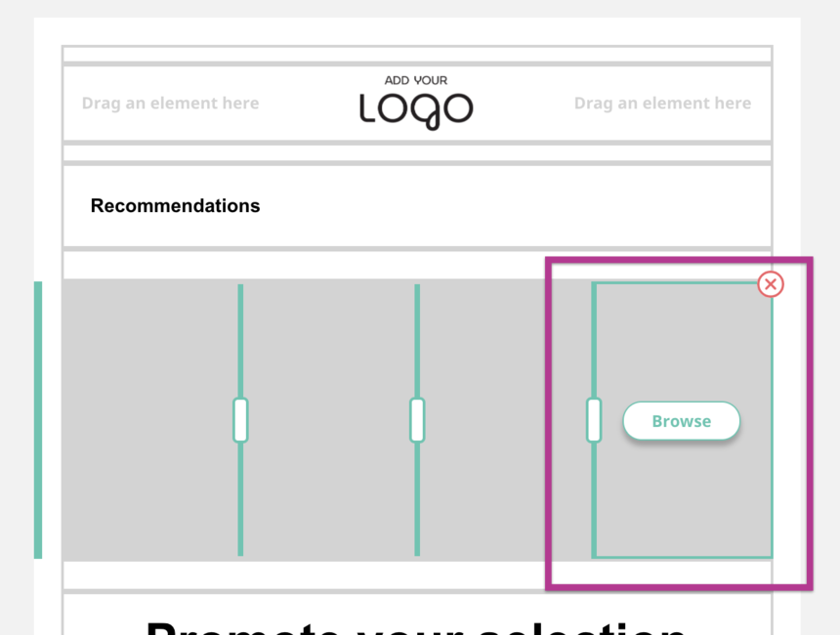Click the green bar left of image row
Viewport: 840px width, 635px height.
coord(38,420)
